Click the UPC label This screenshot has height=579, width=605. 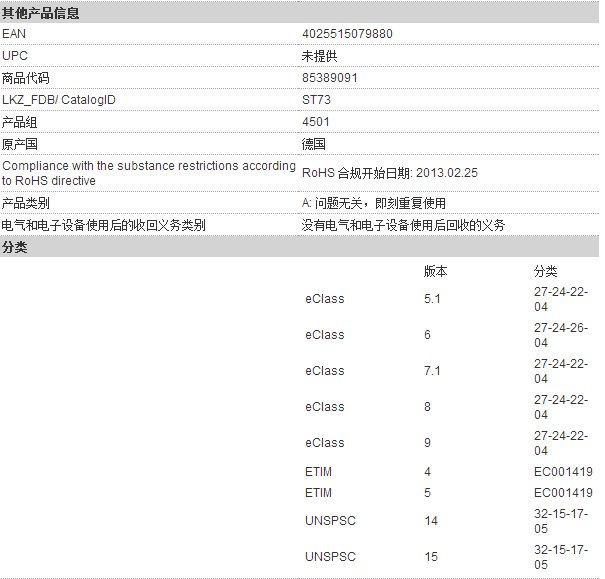click(x=15, y=56)
